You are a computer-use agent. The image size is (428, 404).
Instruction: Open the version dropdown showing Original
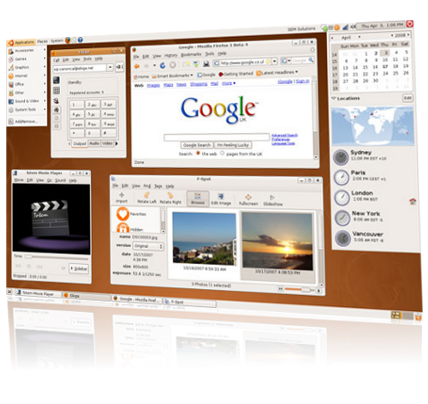tap(148, 246)
